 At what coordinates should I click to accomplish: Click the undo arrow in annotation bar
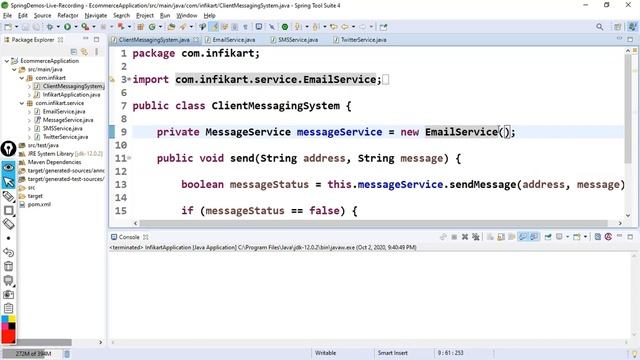click(8, 252)
